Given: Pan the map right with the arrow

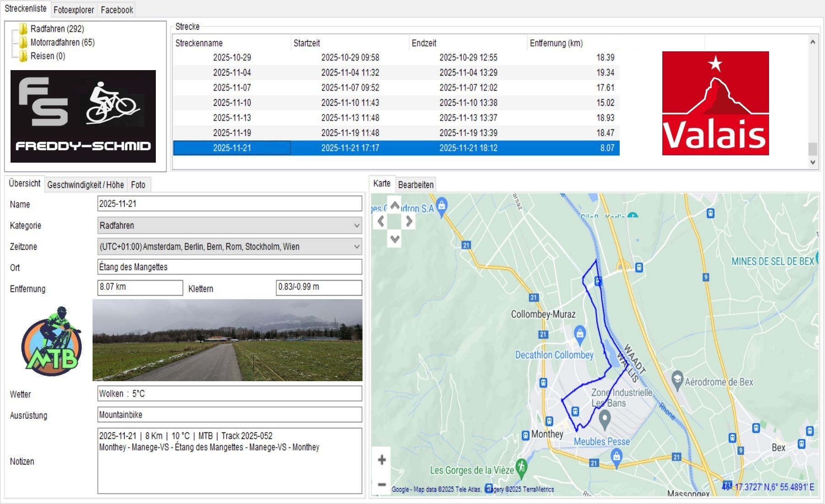Looking at the screenshot, I should pos(409,222).
